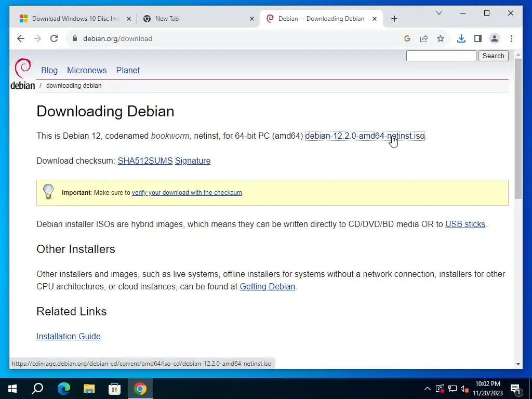Open the Blog navigation link
Viewport: 532px width, 399px height.
point(49,70)
